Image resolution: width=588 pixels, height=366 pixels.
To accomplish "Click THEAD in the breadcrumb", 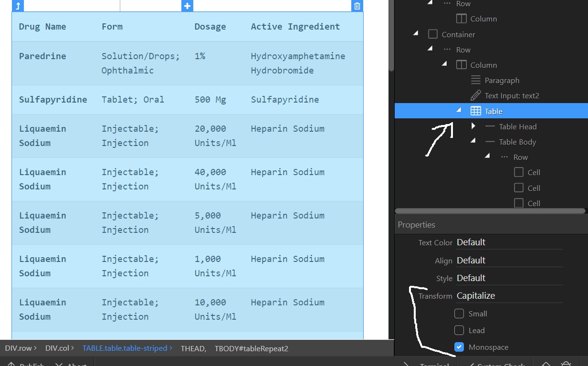I will pyautogui.click(x=193, y=349).
